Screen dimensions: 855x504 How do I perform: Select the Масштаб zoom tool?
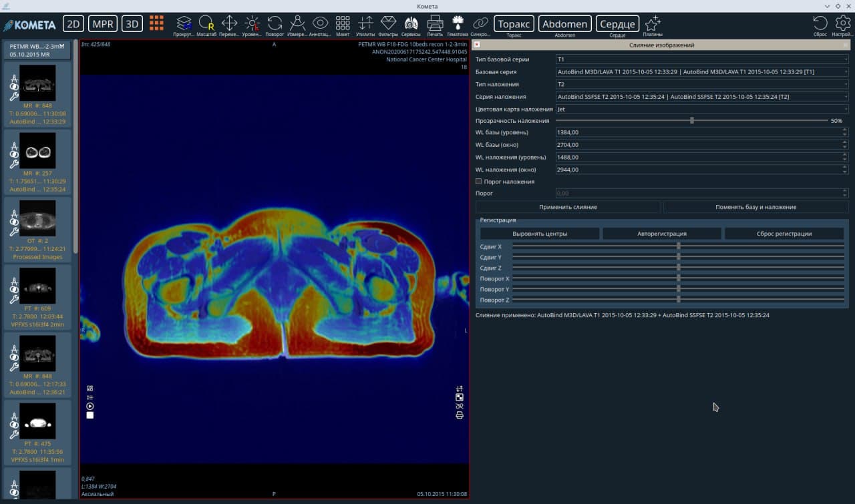point(206,24)
